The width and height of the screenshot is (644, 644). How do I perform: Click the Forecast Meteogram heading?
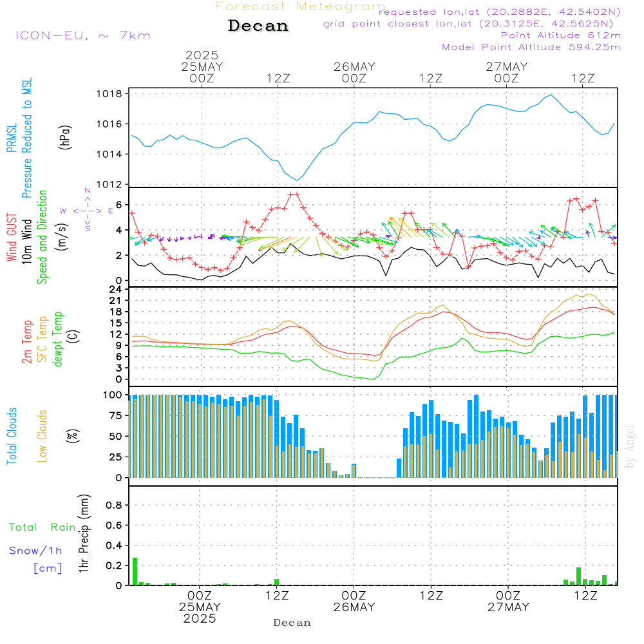point(300,7)
